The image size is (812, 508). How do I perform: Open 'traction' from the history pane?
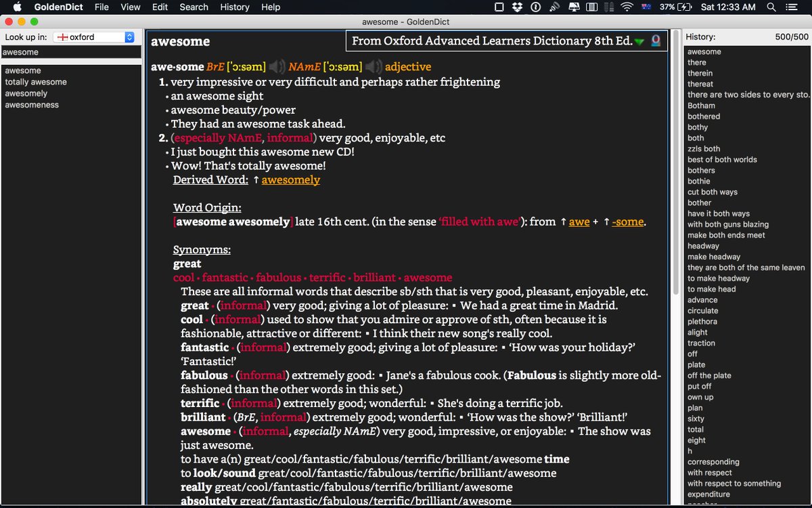[x=701, y=343]
